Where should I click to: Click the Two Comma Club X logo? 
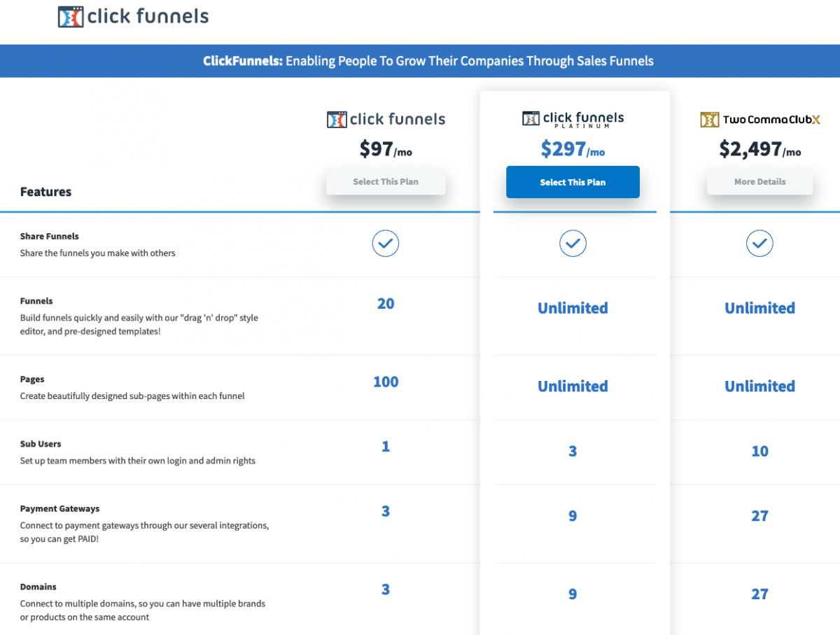pos(759,120)
